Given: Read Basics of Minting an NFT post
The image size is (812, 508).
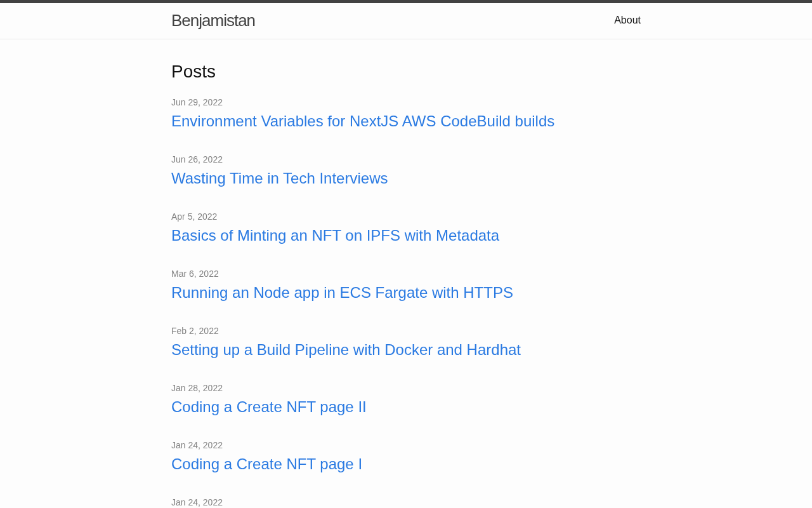Looking at the screenshot, I should pos(335,236).
